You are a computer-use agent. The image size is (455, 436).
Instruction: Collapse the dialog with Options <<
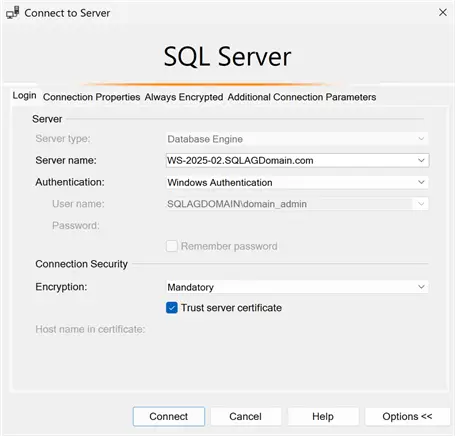coord(407,416)
